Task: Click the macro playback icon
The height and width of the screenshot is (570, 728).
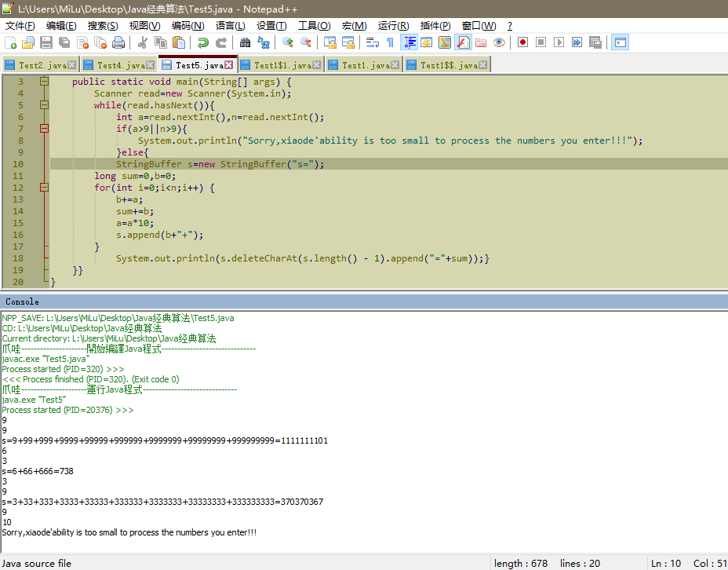Action: (x=559, y=42)
